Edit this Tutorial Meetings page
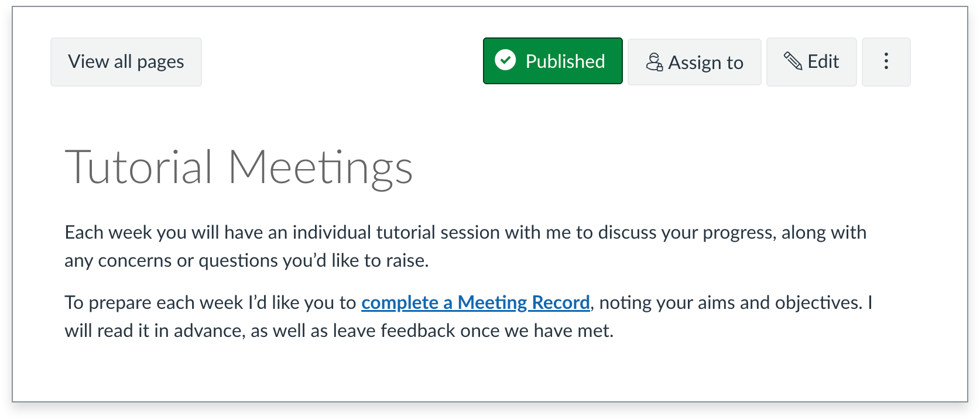The width and height of the screenshot is (980, 420). (x=811, y=61)
